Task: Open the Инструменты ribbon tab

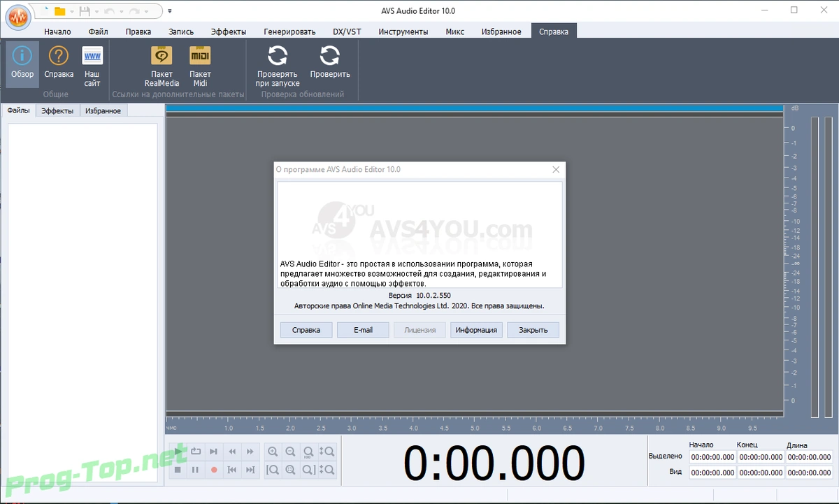Action: coord(403,31)
